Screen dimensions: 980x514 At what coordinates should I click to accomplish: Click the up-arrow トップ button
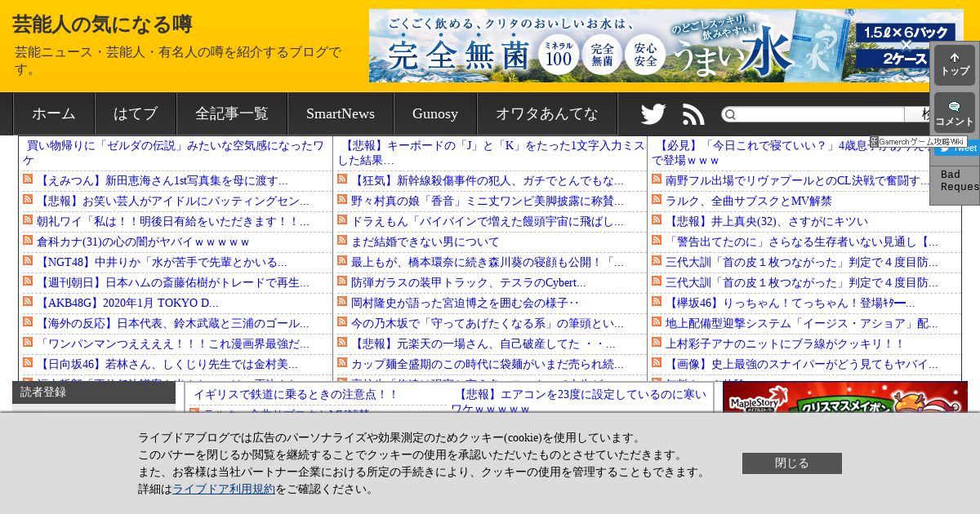[955, 64]
